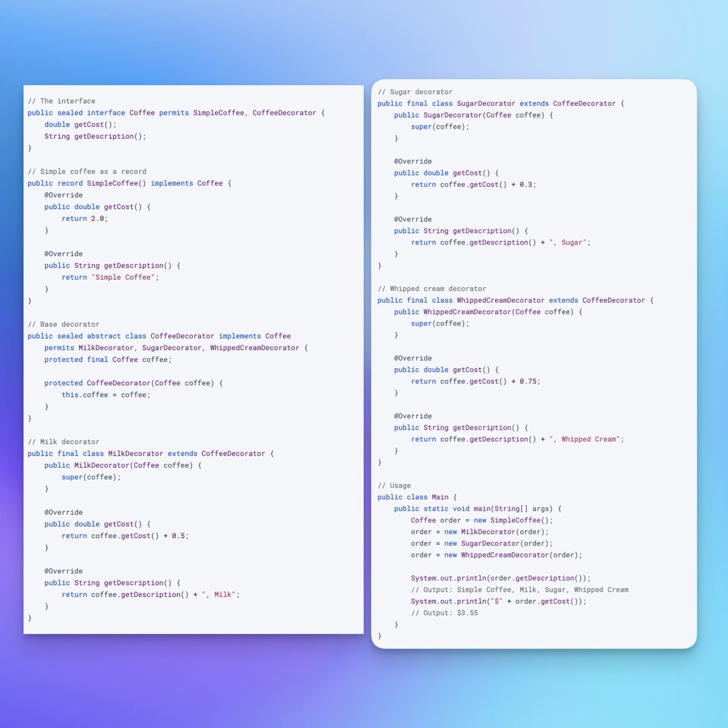Screen dimensions: 728x728
Task: Click the "// Base decorator" comment
Action: [63, 325]
